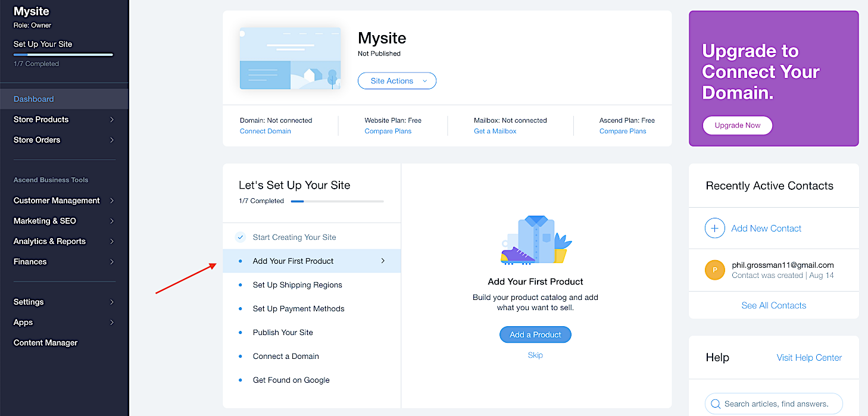The width and height of the screenshot is (868, 416).
Task: Click Skip under Add a Product
Action: click(535, 355)
